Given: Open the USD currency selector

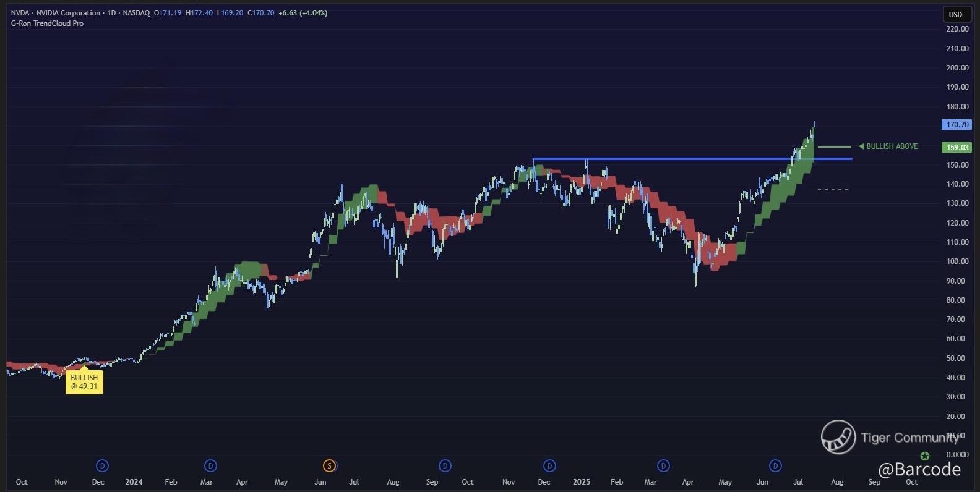Looking at the screenshot, I should point(956,14).
